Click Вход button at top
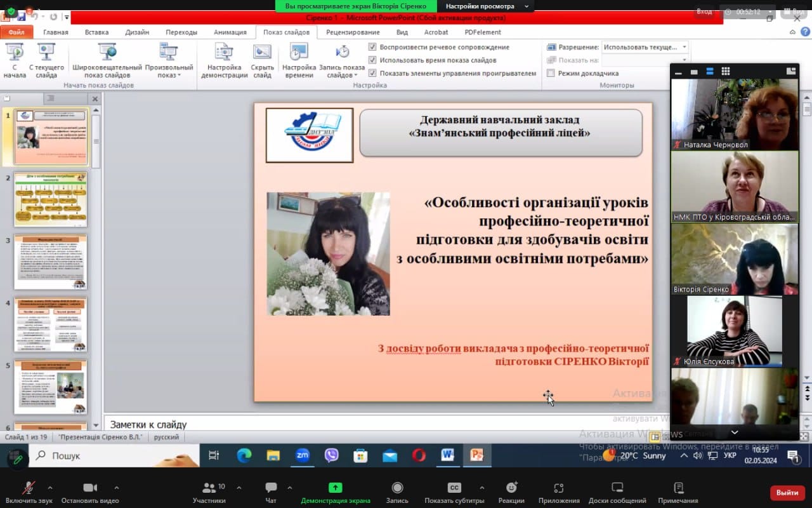Screen dimensions: 812x508 pos(704,11)
